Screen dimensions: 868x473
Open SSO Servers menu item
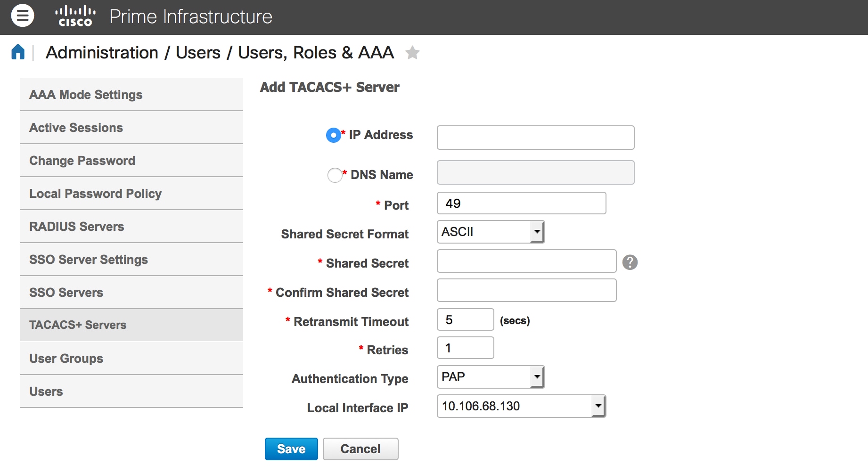[x=131, y=293]
